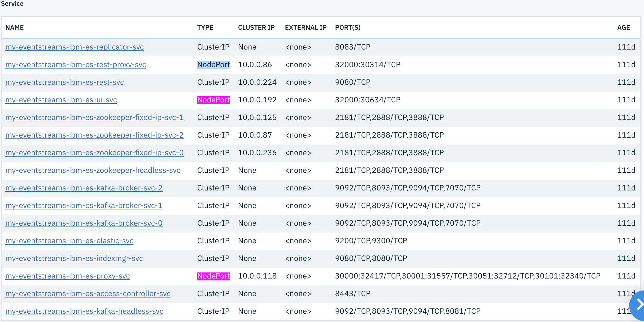This screenshot has width=644, height=322.
Task: Click the highlighted NodePort text for ui-svc
Action: coord(214,100)
